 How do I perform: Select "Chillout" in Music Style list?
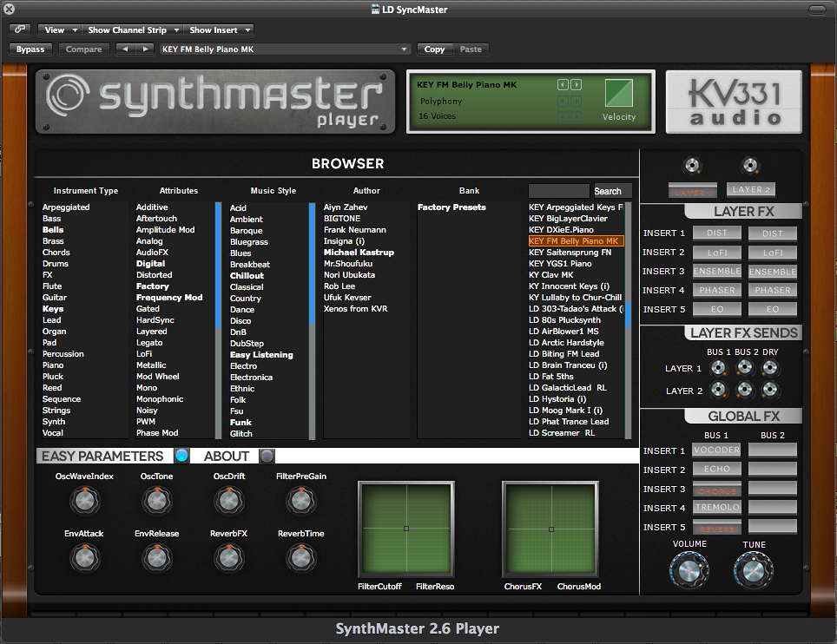[247, 275]
